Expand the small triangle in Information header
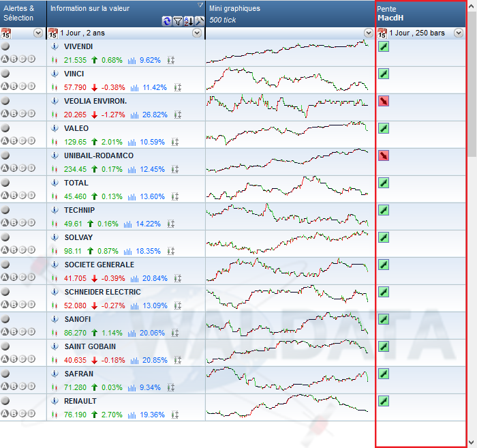 coord(200,5)
